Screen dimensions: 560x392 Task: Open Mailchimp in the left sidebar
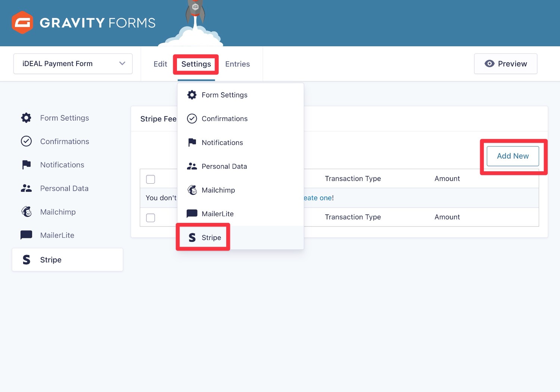point(68,212)
